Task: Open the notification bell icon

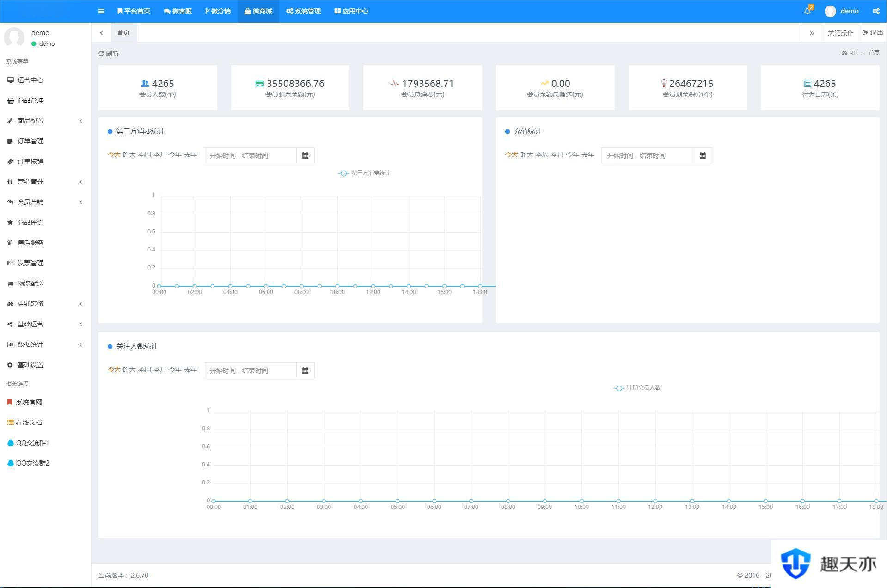Action: pyautogui.click(x=807, y=11)
